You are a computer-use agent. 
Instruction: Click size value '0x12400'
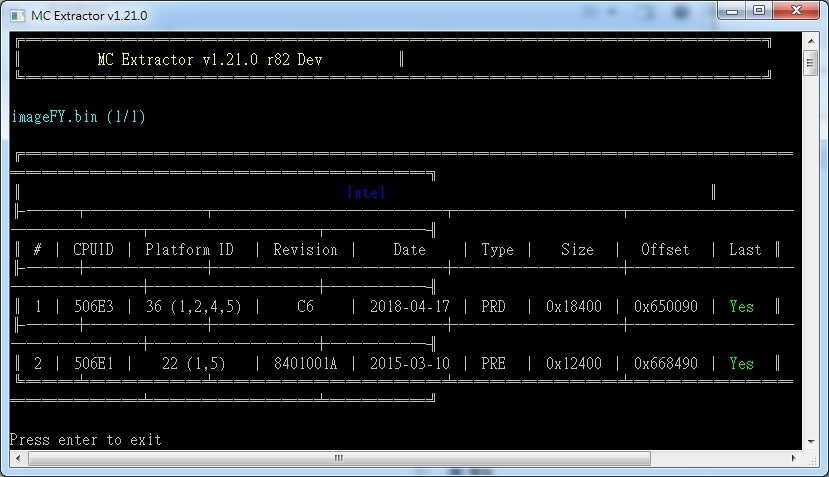(574, 363)
